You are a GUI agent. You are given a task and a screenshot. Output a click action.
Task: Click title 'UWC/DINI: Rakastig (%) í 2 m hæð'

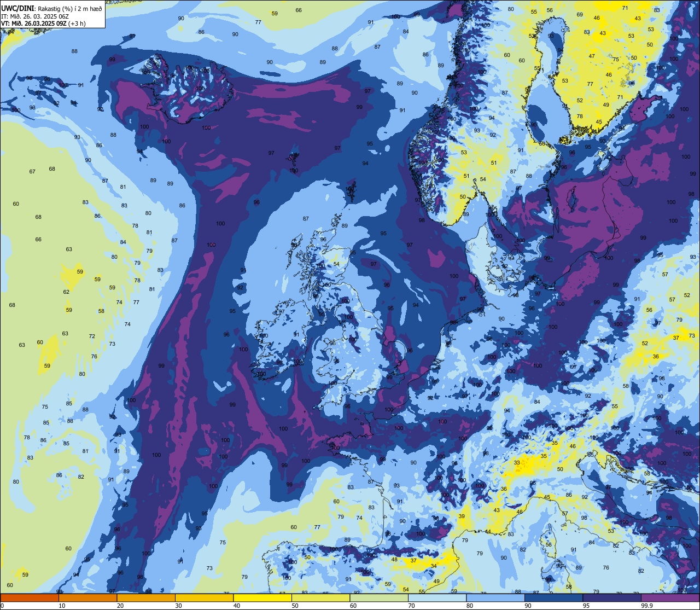click(x=51, y=8)
